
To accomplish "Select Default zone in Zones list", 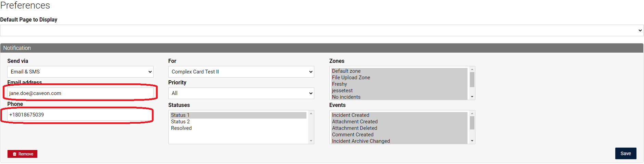I will click(399, 71).
